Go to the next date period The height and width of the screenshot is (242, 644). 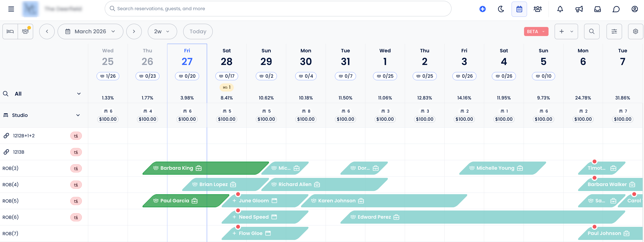[x=134, y=31]
